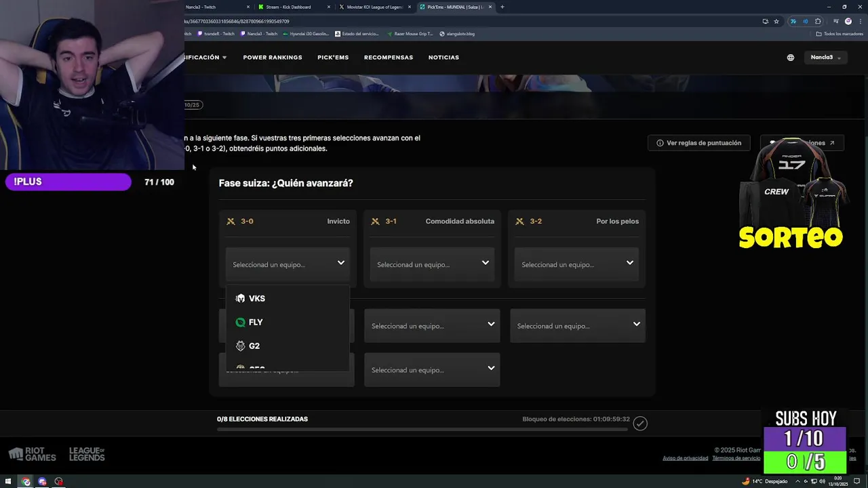Click the crossed swords icon beside 3-1

click(375, 222)
